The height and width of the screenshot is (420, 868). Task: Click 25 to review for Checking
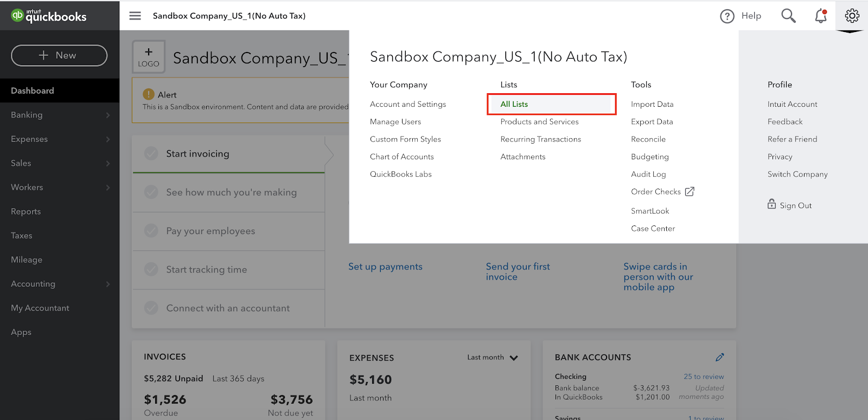(704, 377)
